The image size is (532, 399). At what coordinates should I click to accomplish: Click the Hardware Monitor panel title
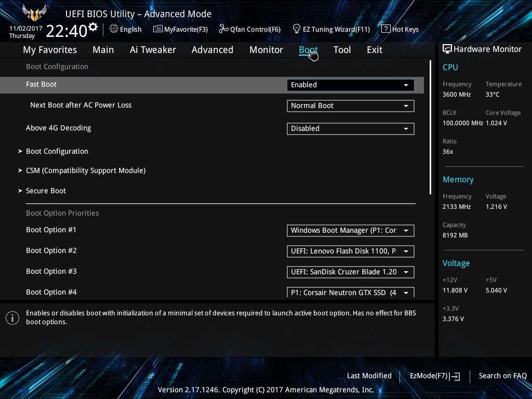click(x=487, y=49)
